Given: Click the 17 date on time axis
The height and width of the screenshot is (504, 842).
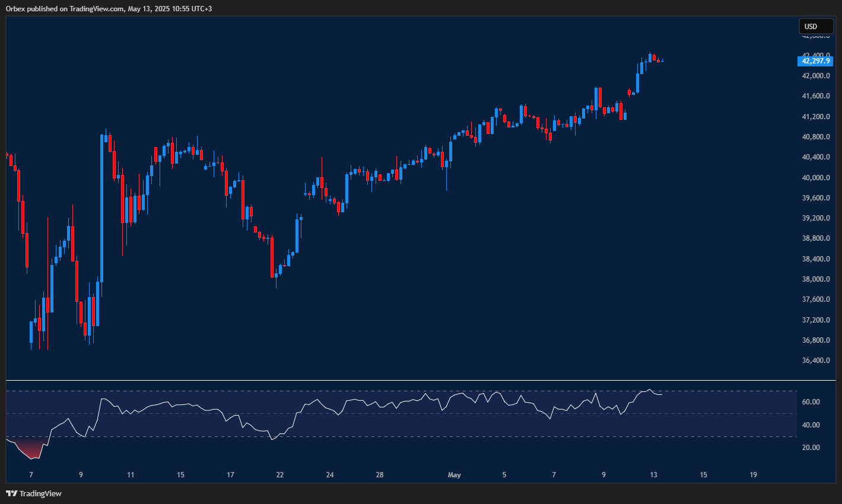Looking at the screenshot, I should pos(230,475).
